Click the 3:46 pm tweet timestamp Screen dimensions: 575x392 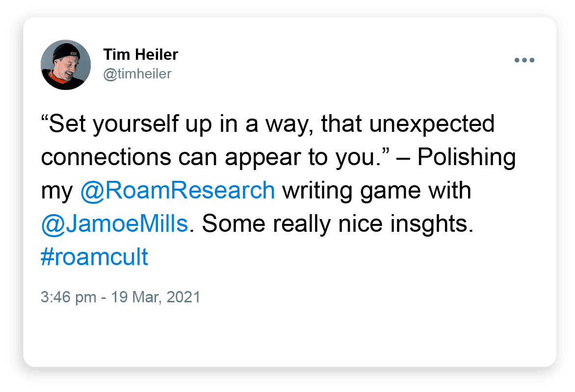coord(121,297)
